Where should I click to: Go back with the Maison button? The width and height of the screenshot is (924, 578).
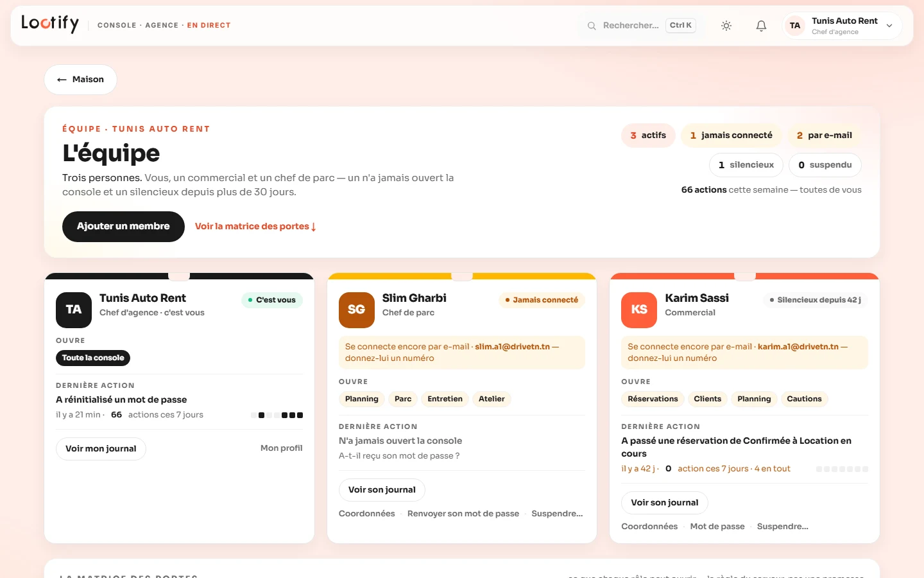80,80
